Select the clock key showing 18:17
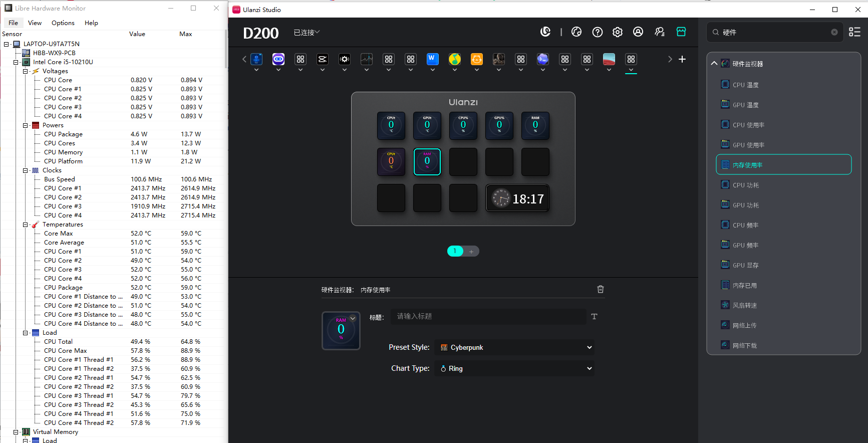 click(x=517, y=198)
